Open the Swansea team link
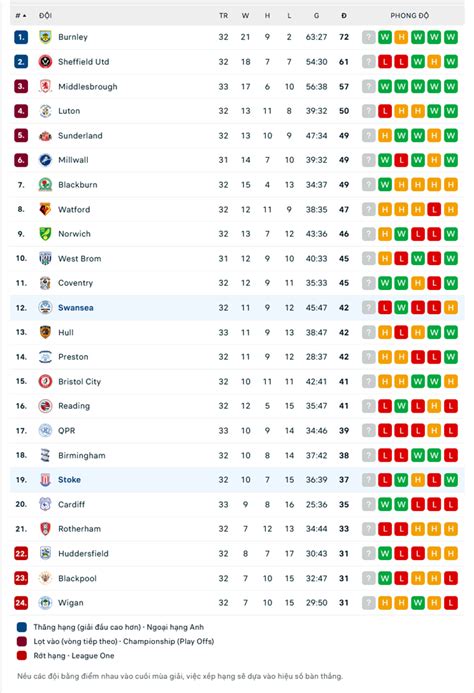Screen dimensions: 474x693 tap(76, 308)
